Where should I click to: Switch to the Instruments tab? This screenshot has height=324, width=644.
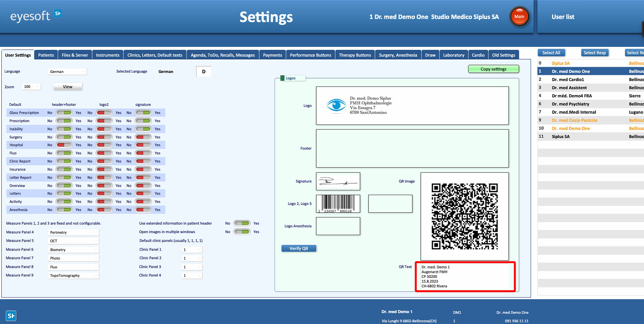coord(108,55)
